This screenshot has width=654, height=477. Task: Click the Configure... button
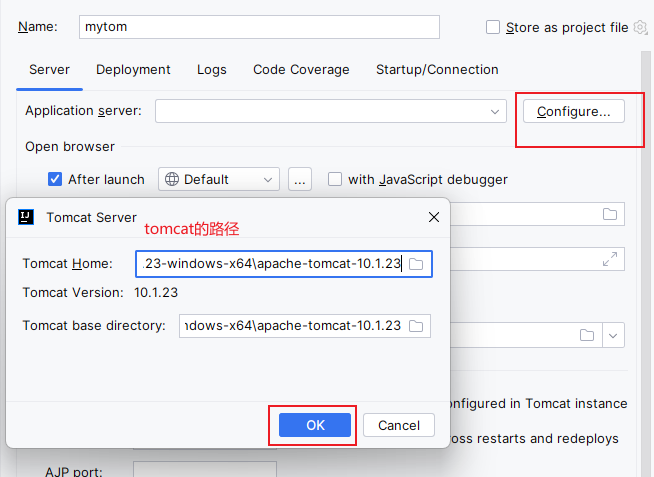[574, 111]
